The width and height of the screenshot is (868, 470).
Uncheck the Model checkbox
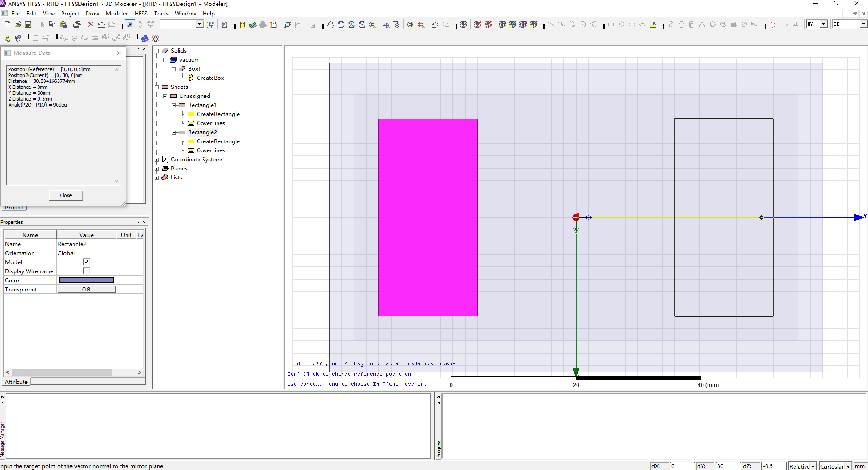coord(86,262)
